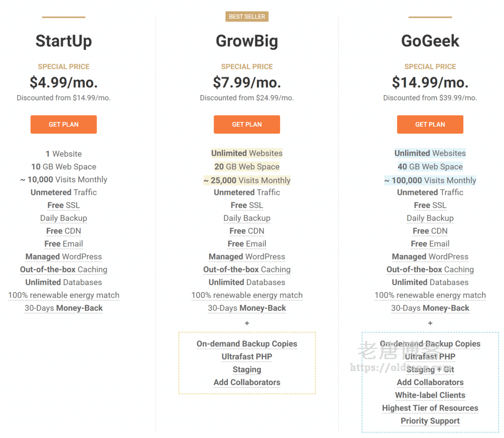Image resolution: width=504 pixels, height=438 pixels.
Task: Click Highest Tier of Resources feature
Action: coord(430,408)
